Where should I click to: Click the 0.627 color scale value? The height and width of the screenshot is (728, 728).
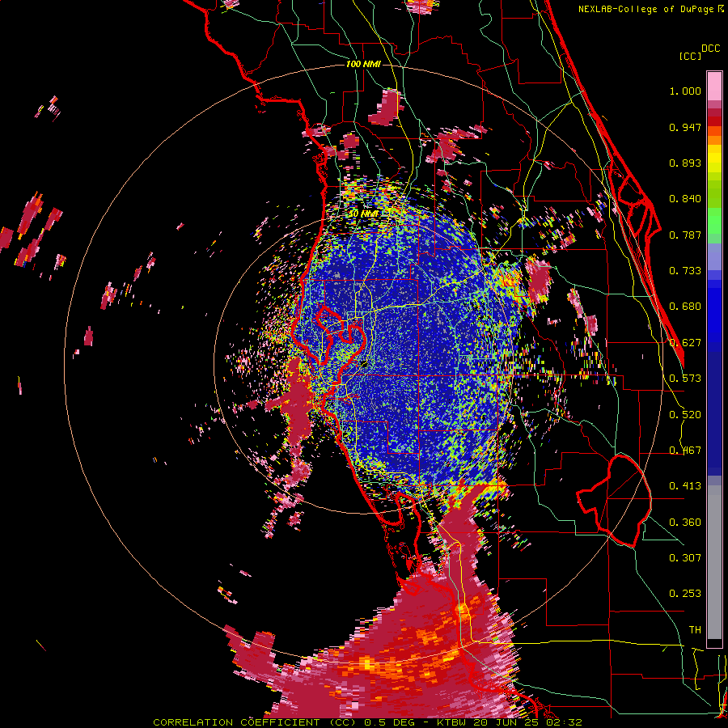685,343
